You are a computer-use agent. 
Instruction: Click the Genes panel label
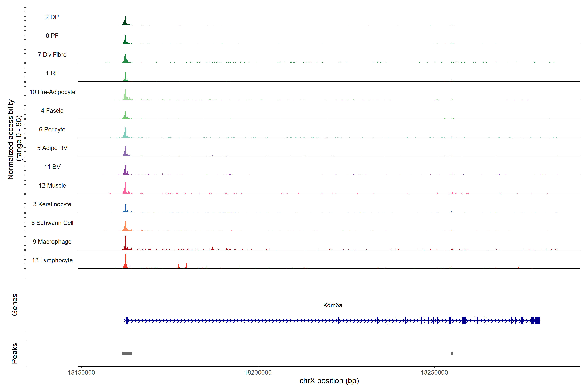[15, 305]
